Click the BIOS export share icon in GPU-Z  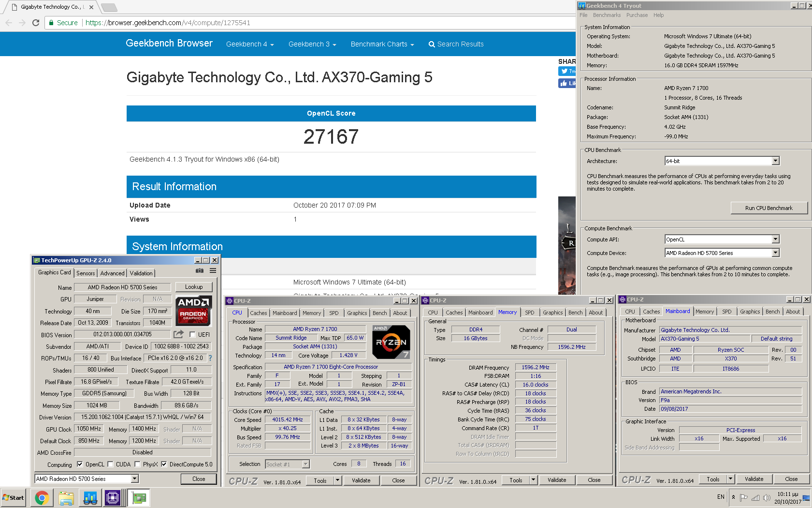179,334
